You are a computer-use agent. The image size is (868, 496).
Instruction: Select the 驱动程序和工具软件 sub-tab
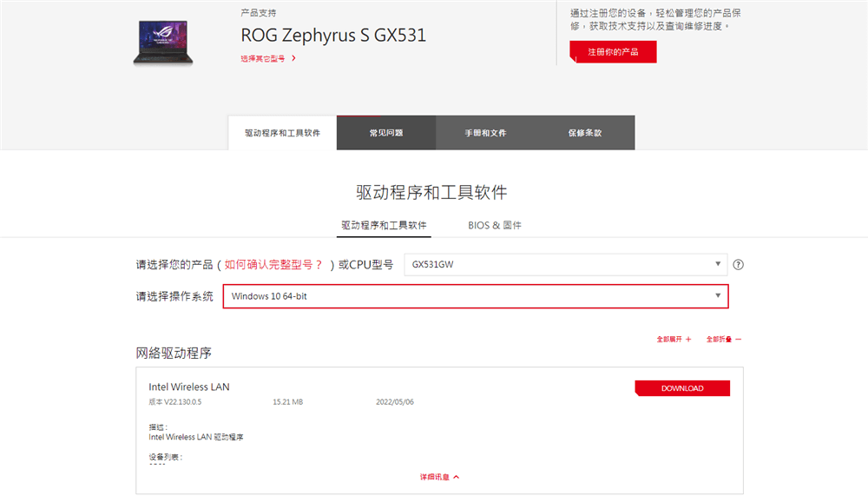[x=384, y=226]
